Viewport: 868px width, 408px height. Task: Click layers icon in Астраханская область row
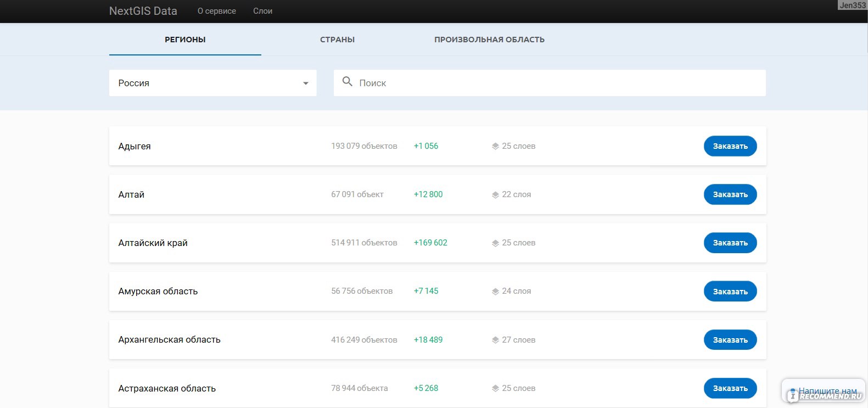tap(495, 388)
